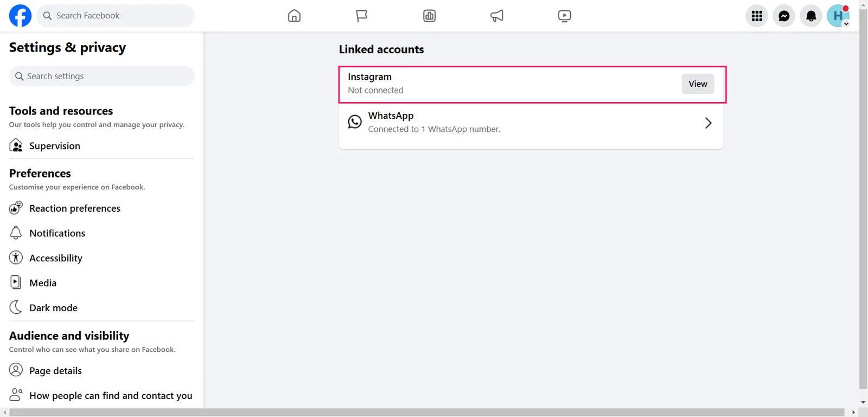This screenshot has height=417, width=868.
Task: Click the Media settings label
Action: 43,283
